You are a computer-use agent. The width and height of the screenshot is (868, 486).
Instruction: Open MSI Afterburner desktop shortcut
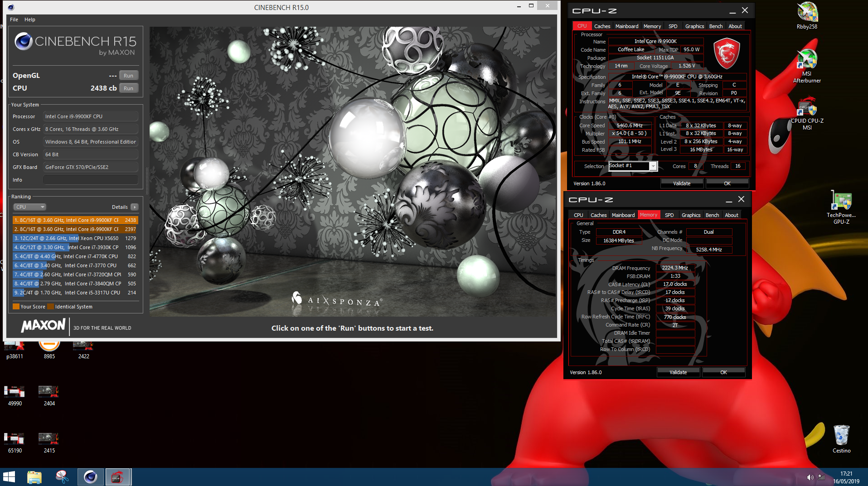pos(807,67)
